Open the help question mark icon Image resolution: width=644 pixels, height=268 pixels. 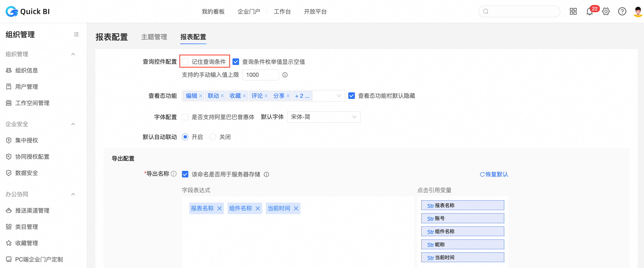[x=622, y=12]
